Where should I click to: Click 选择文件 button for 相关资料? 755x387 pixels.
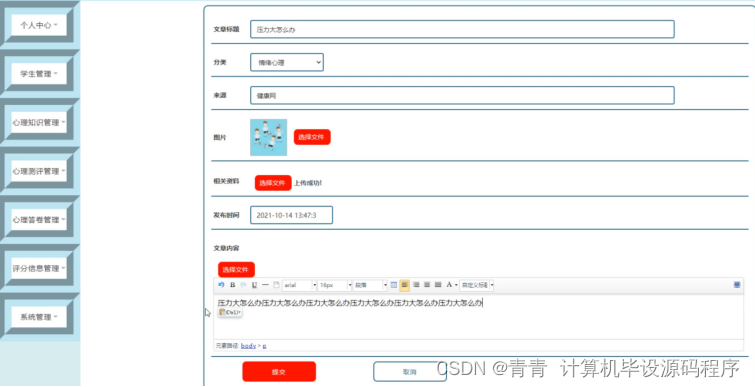pos(273,183)
